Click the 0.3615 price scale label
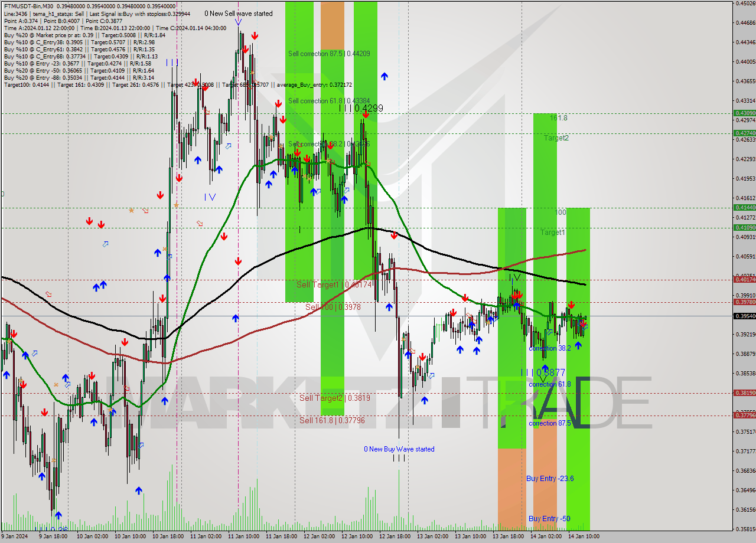 746,509
